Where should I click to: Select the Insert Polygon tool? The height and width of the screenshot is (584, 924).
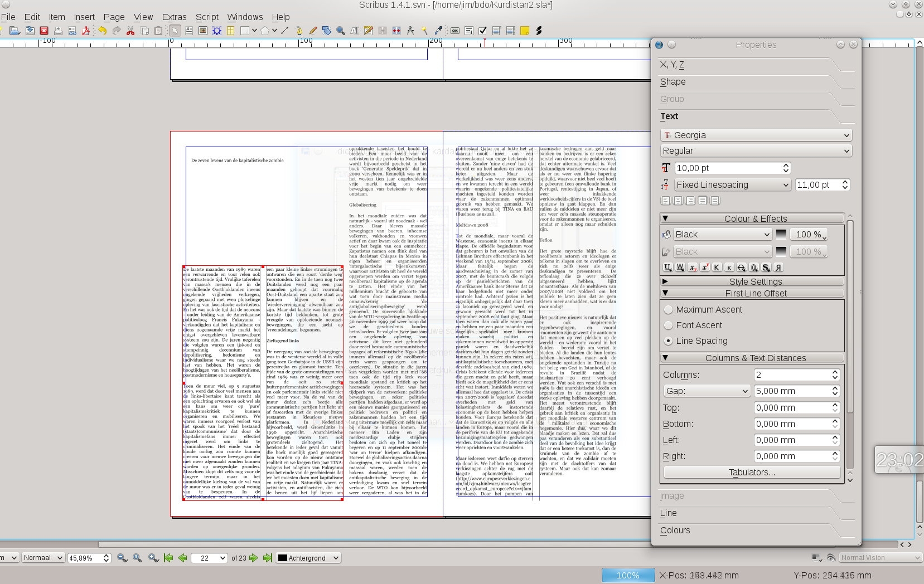click(x=265, y=31)
